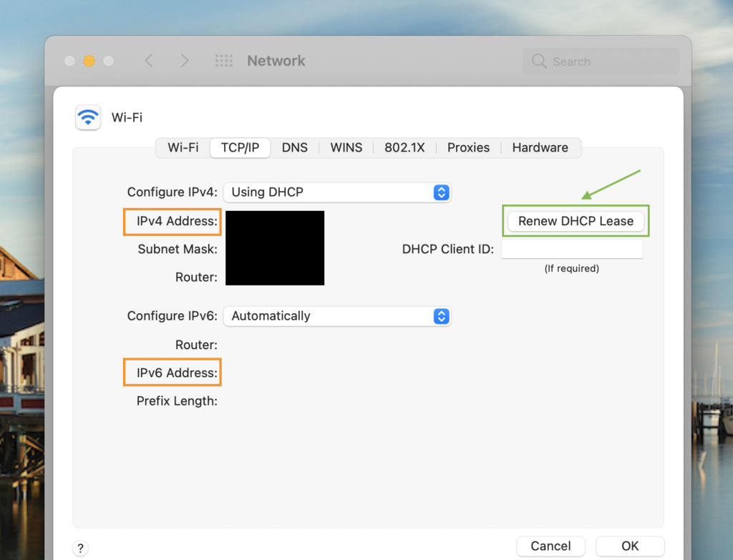
Task: Select the Hardware tab
Action: click(x=540, y=148)
